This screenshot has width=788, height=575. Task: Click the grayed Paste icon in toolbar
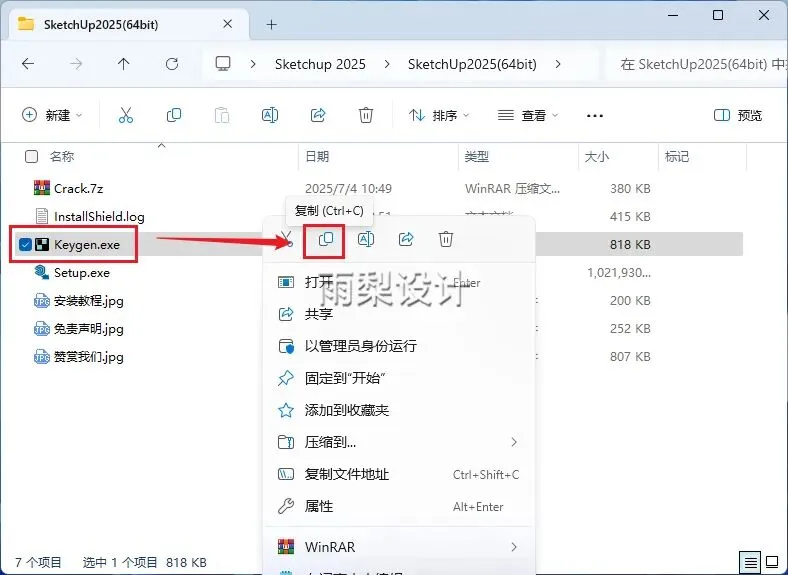point(222,116)
